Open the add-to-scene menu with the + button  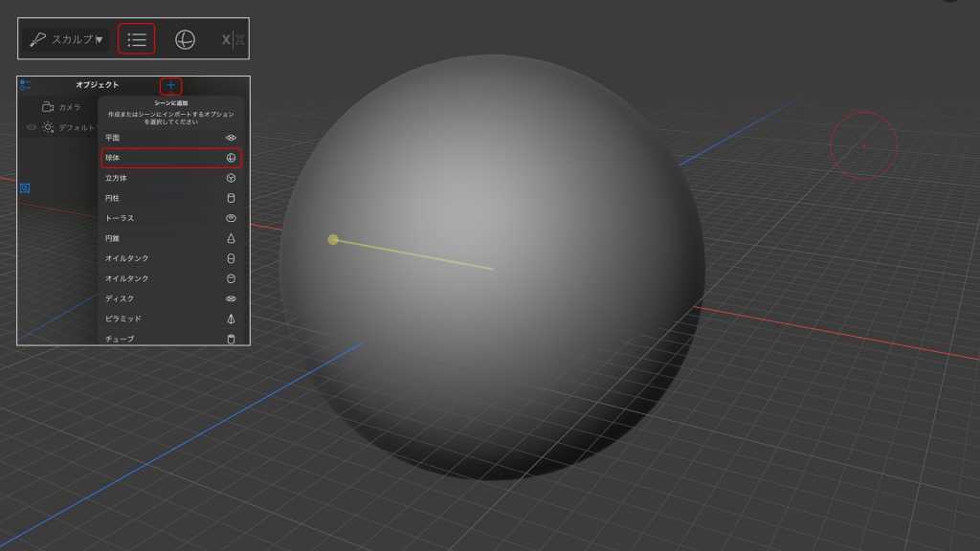(172, 84)
